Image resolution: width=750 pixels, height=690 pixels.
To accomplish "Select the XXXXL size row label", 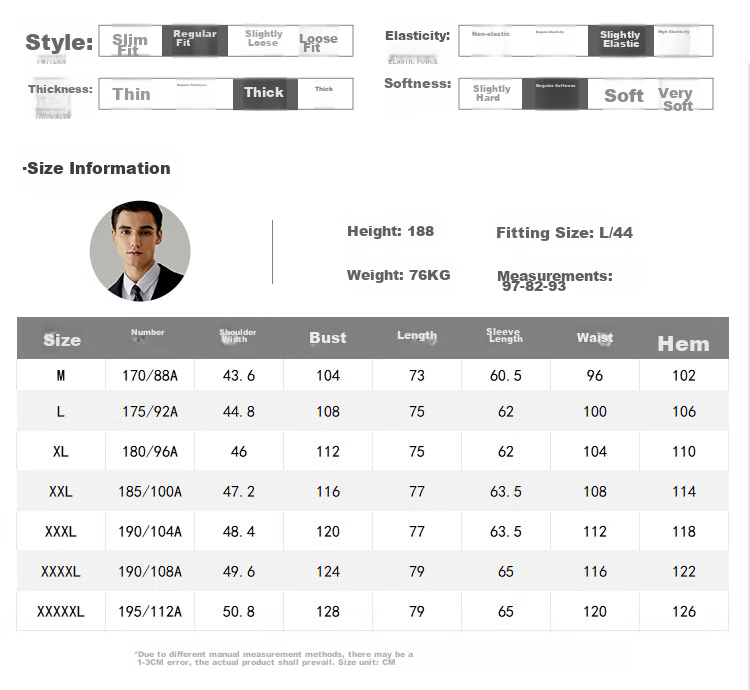I will [x=61, y=572].
